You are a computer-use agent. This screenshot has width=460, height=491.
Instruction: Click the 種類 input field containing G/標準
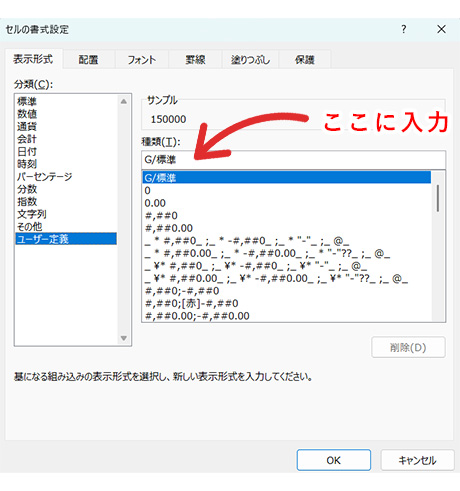coord(293,160)
